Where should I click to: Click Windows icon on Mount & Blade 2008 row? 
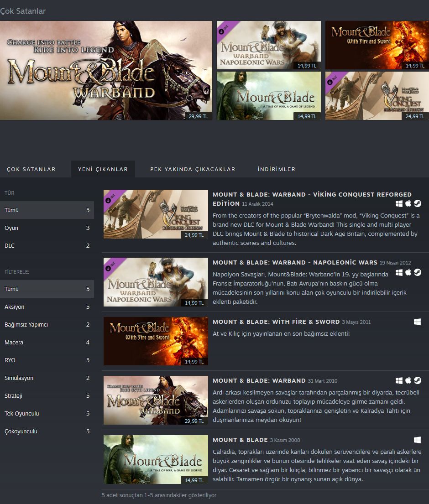tap(418, 440)
